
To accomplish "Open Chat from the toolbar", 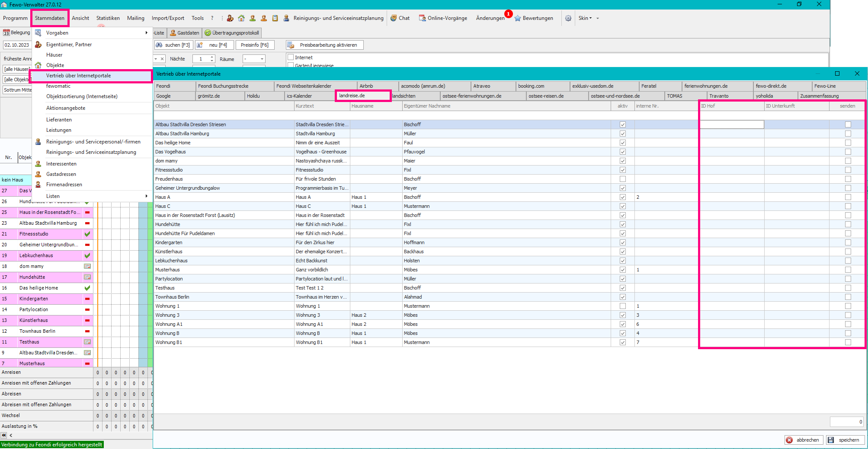I will [x=400, y=18].
